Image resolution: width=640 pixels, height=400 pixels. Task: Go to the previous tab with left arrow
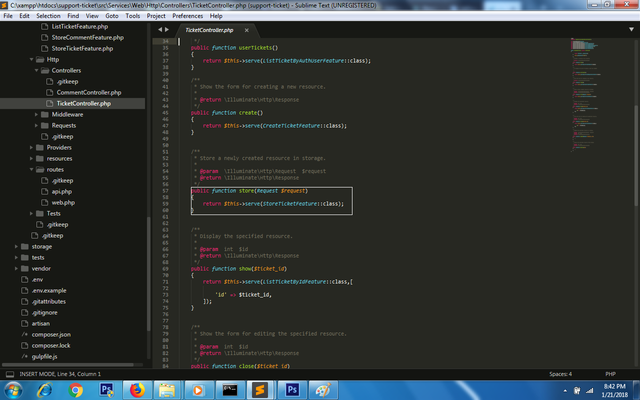(160, 29)
